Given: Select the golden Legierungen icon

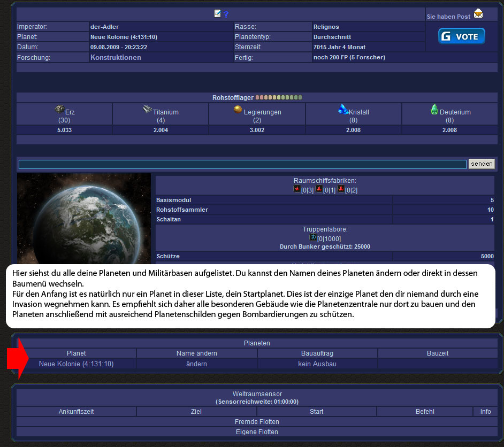Looking at the screenshot, I should (238, 109).
